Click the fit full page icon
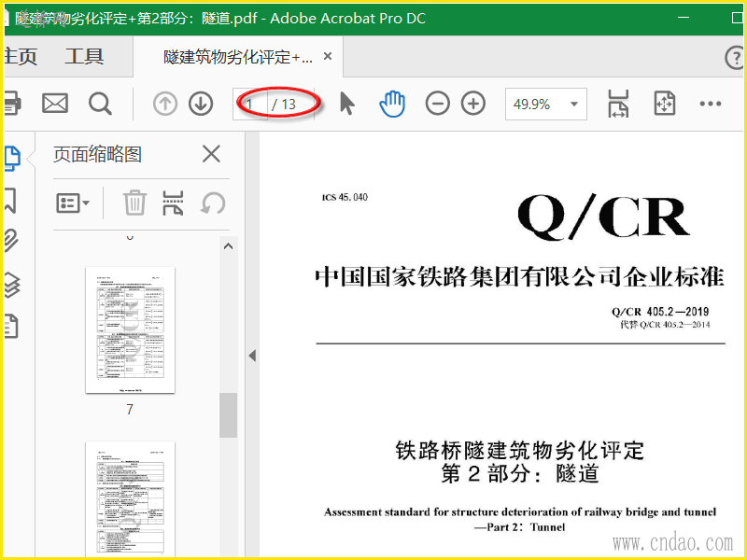The width and height of the screenshot is (747, 560). tap(665, 104)
